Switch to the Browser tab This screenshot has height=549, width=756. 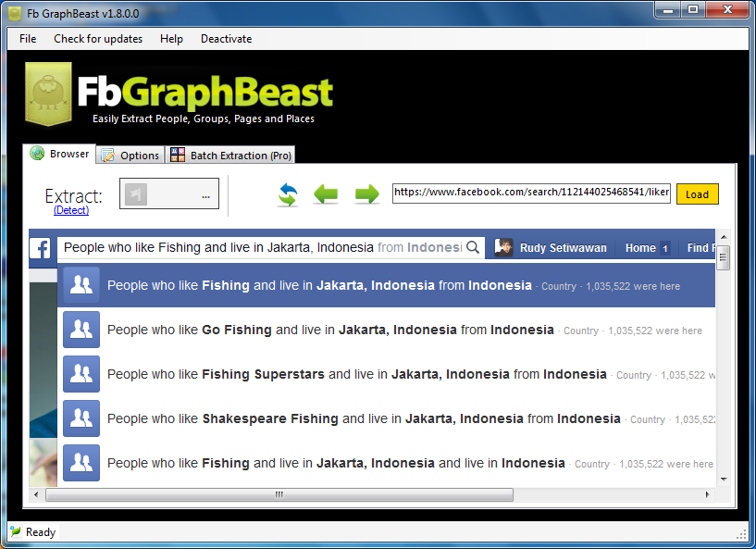tap(59, 154)
